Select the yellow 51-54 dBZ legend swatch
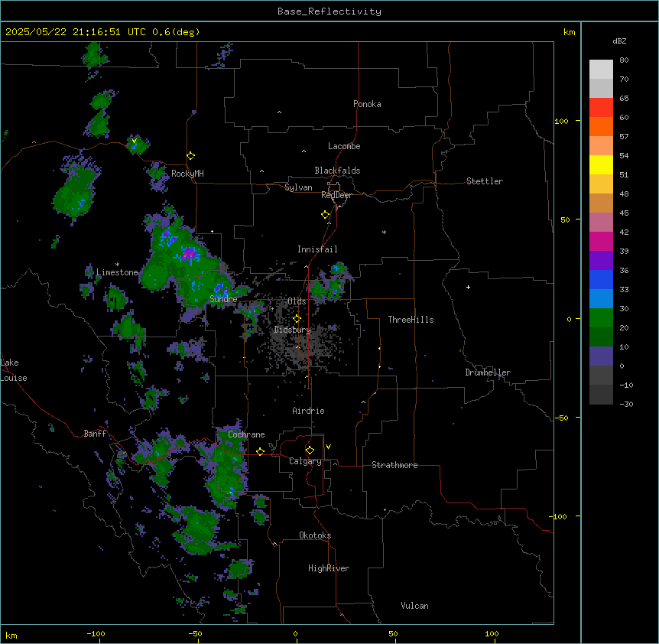Viewport: 659px width, 644px height. pyautogui.click(x=601, y=165)
